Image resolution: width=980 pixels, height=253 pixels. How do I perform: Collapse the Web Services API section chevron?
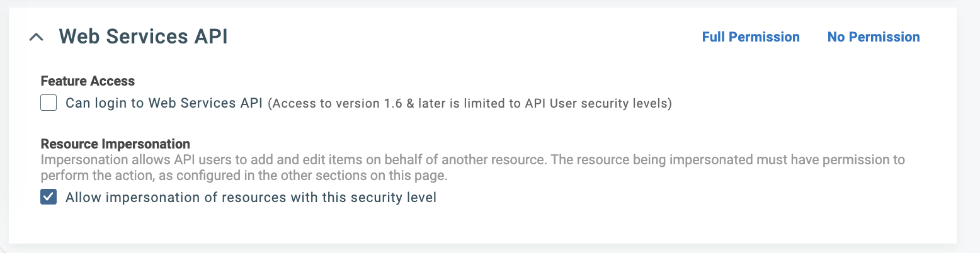(x=37, y=38)
